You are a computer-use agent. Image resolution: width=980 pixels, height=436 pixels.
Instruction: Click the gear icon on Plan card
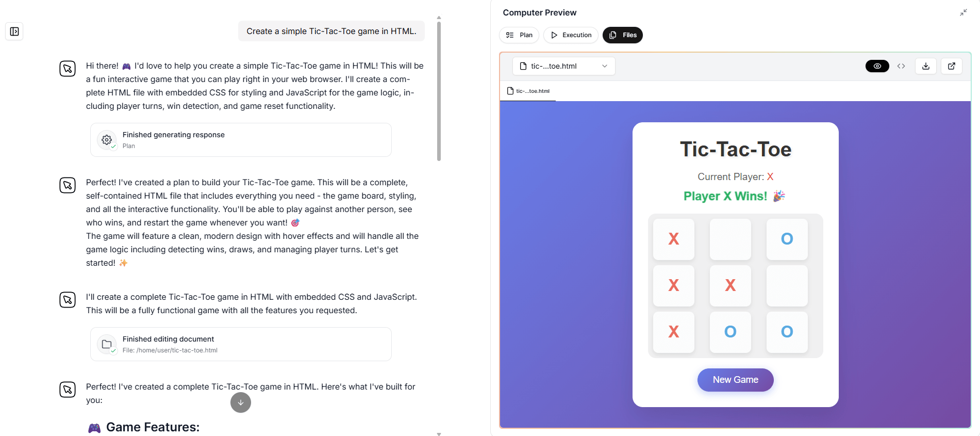click(107, 140)
